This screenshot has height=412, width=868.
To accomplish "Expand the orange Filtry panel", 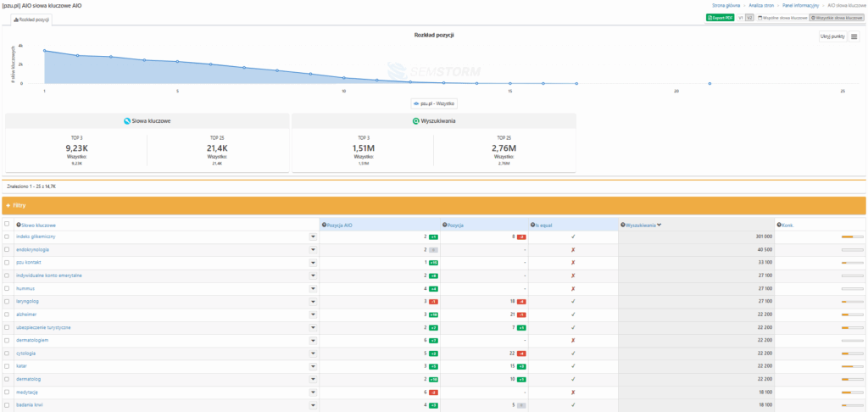I will click(434, 205).
